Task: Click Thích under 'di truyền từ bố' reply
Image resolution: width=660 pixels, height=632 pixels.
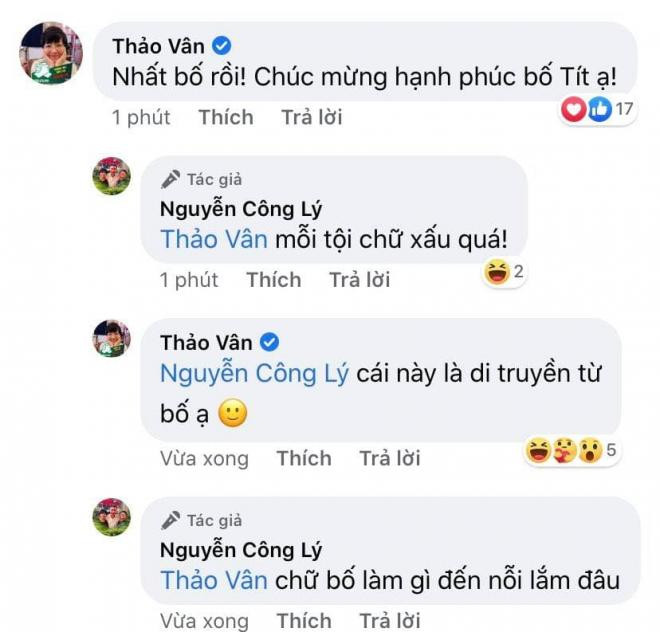Action: (x=304, y=458)
